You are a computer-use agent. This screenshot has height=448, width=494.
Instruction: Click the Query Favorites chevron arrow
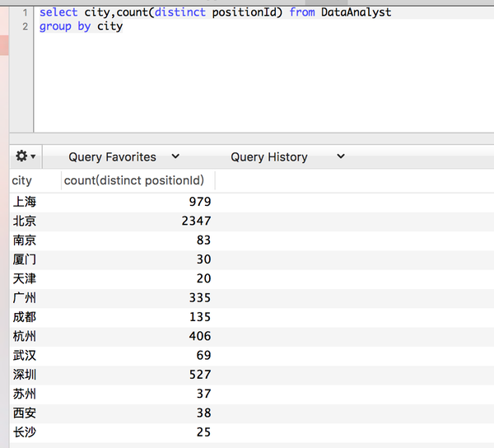click(175, 156)
